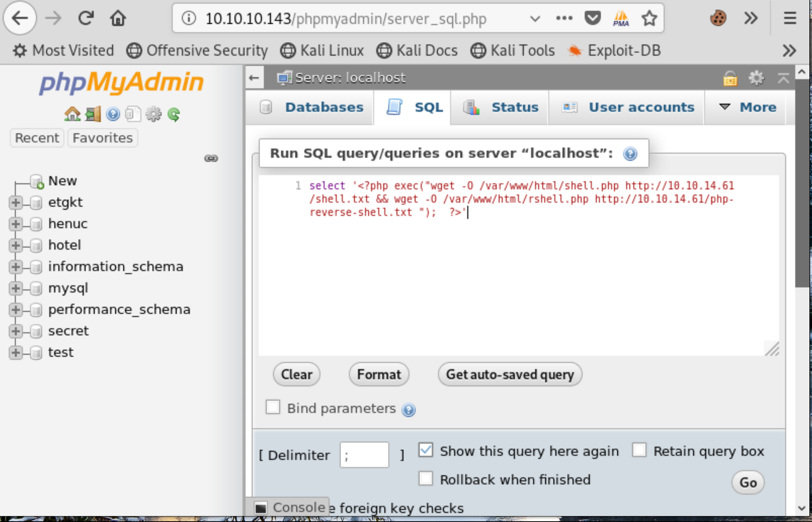The width and height of the screenshot is (812, 522).
Task: Switch to the User accounts tab
Action: click(627, 107)
